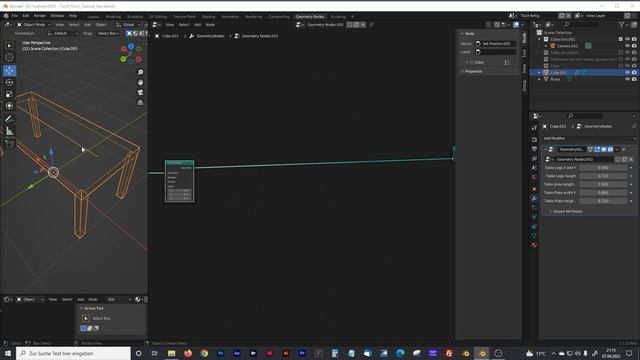Click the outliner filter funnel icon

(622, 25)
